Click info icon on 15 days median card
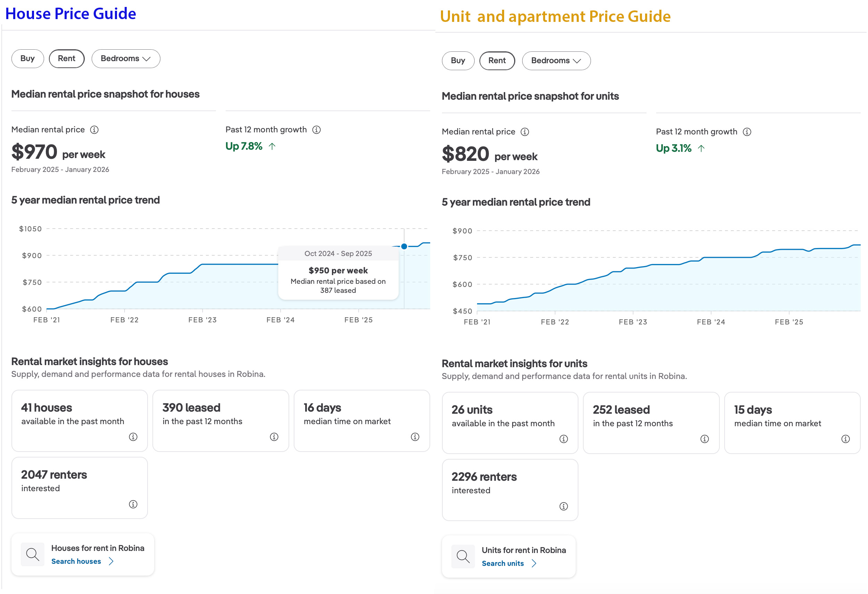868x594 pixels. point(846,439)
